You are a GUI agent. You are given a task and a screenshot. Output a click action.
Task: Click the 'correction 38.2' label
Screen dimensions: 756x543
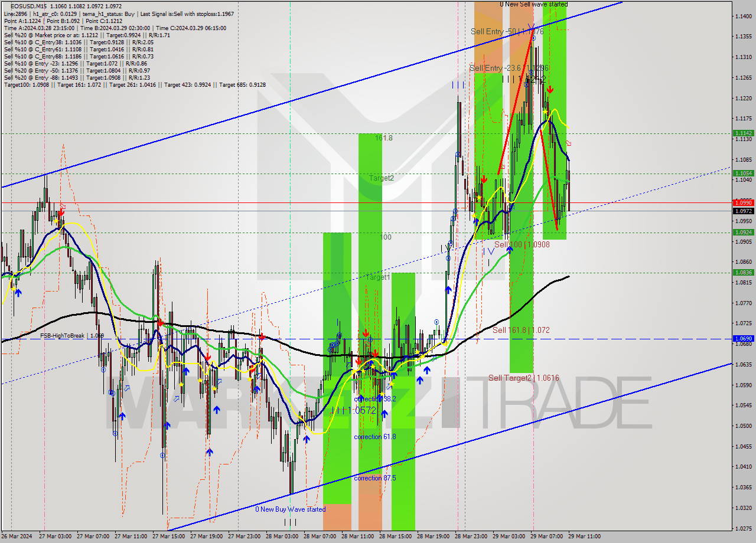point(375,399)
